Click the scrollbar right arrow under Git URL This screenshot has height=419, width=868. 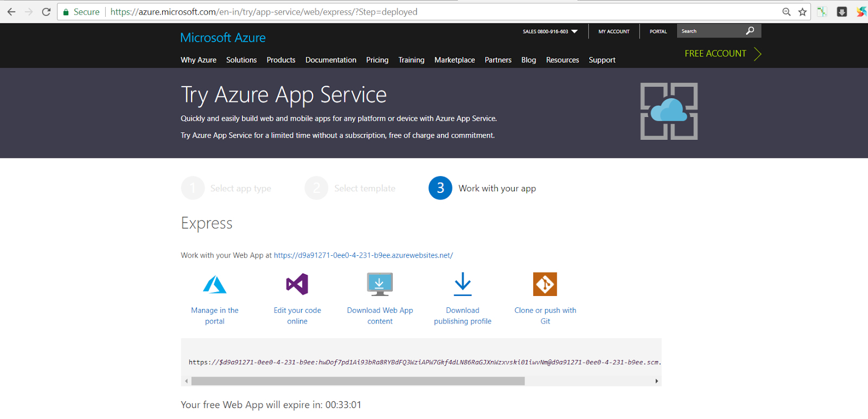(656, 381)
